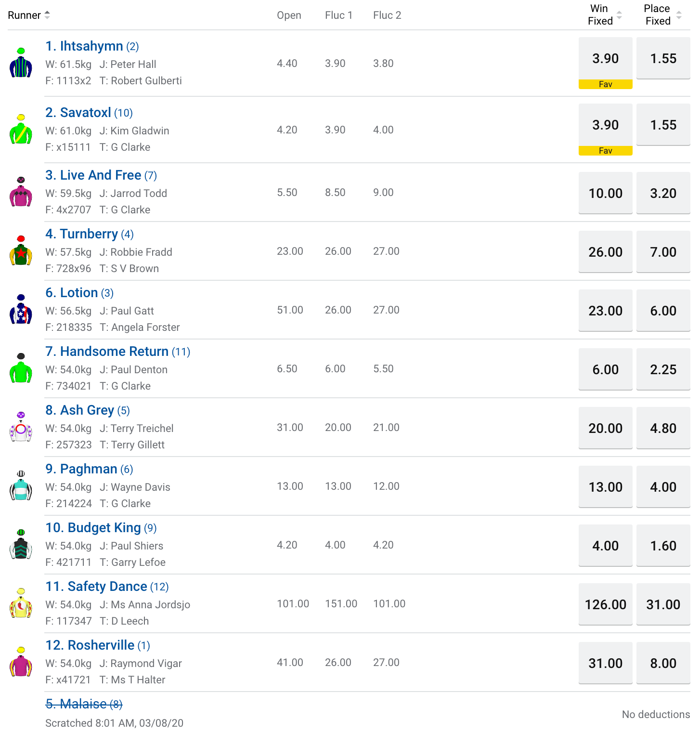Select Safety Dance win odds 126.00

pyautogui.click(x=606, y=604)
